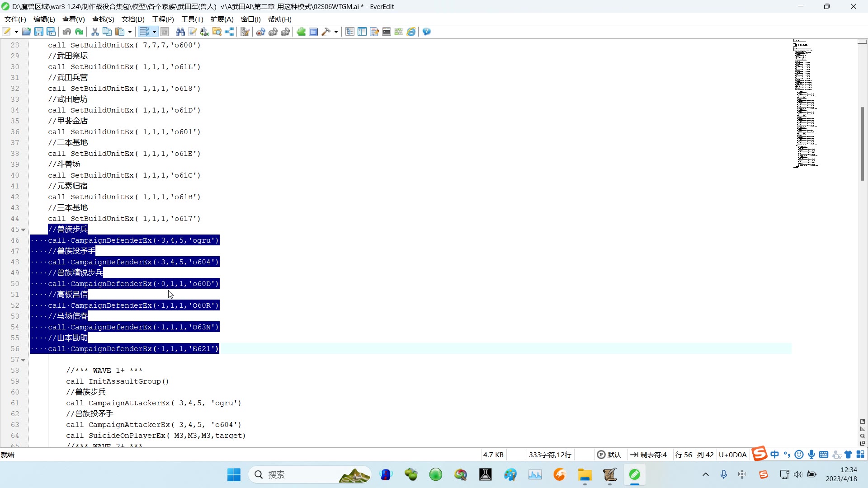
Task: Click the Copy icon in toolbar
Action: click(107, 32)
